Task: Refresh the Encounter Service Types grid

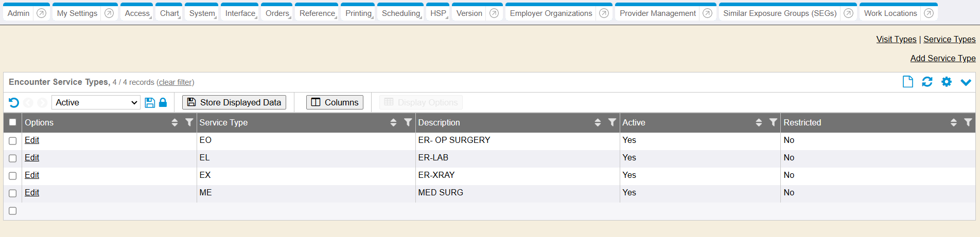Action: [x=927, y=82]
